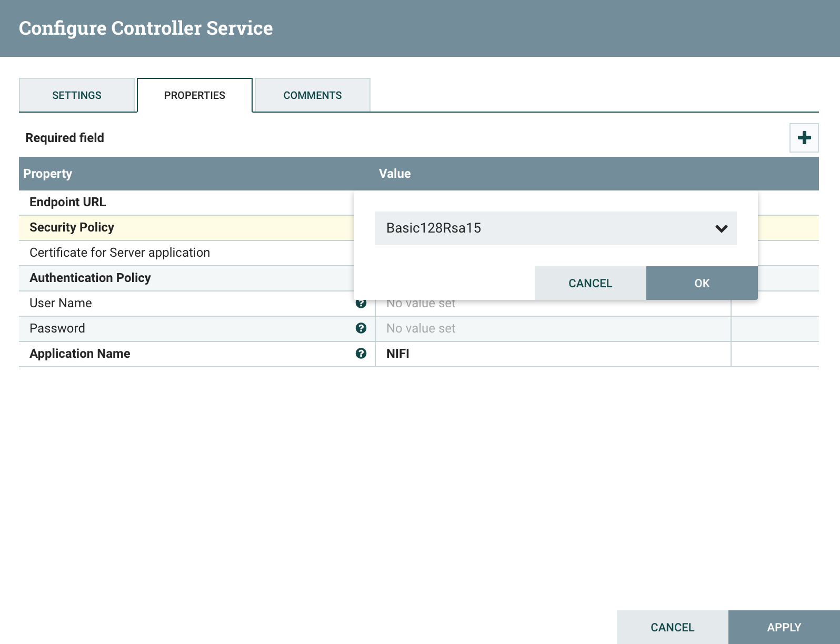Show help for the Password property
Viewport: 840px width, 644px height.
point(361,328)
